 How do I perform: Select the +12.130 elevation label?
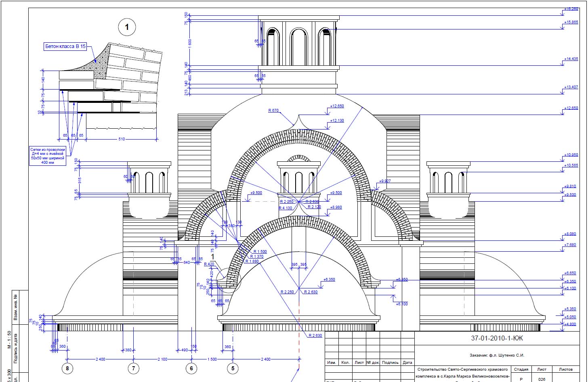point(337,121)
